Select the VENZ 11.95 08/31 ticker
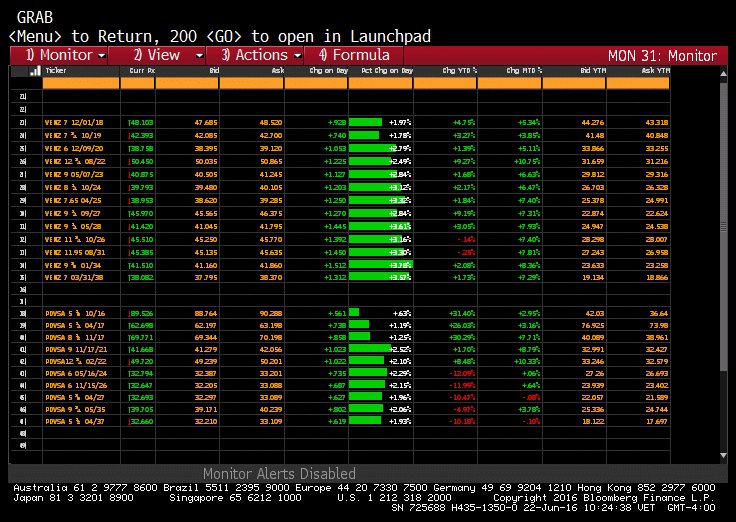 pyautogui.click(x=75, y=252)
